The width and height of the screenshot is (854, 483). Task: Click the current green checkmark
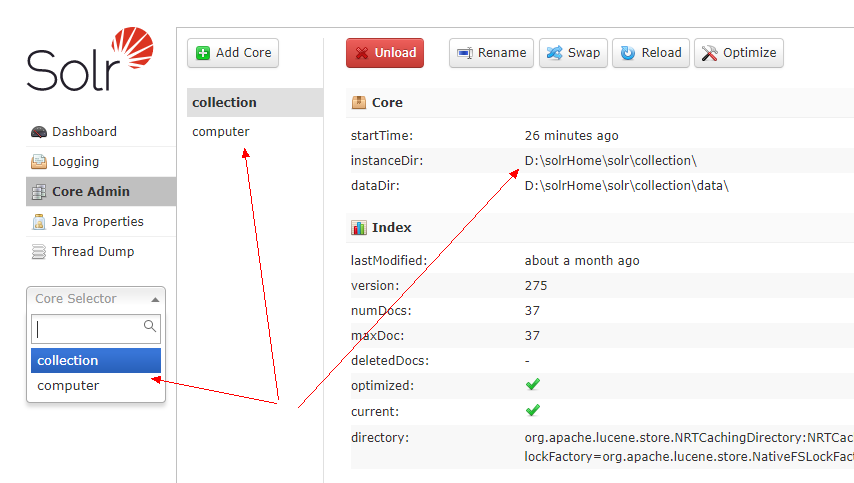[x=533, y=410]
